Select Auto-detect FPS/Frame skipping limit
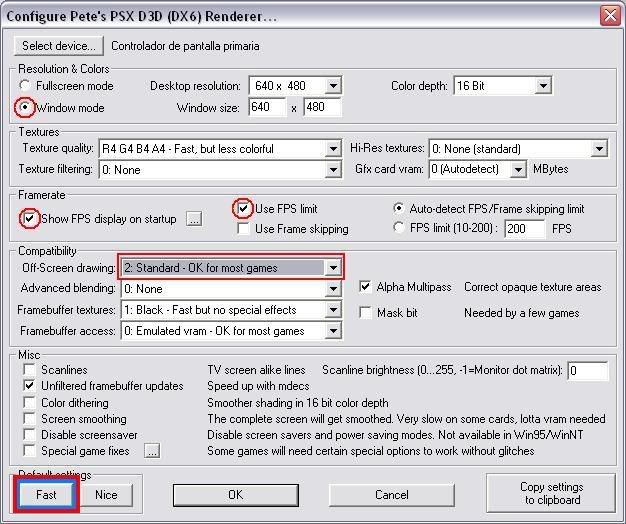 click(x=398, y=208)
